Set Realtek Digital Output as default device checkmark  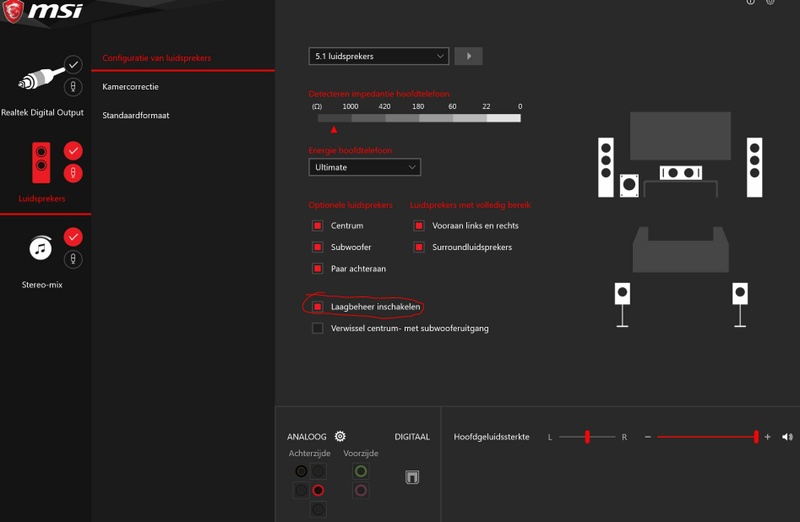pos(73,65)
